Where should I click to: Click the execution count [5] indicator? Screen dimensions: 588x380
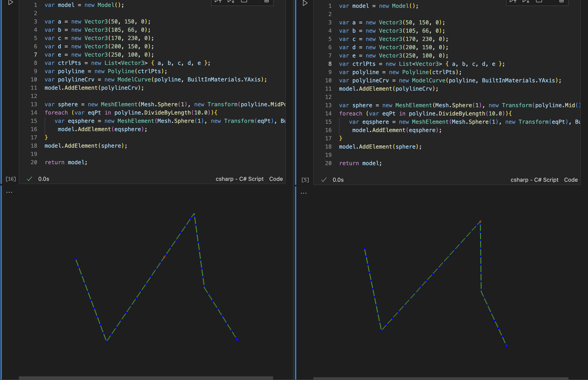click(305, 180)
